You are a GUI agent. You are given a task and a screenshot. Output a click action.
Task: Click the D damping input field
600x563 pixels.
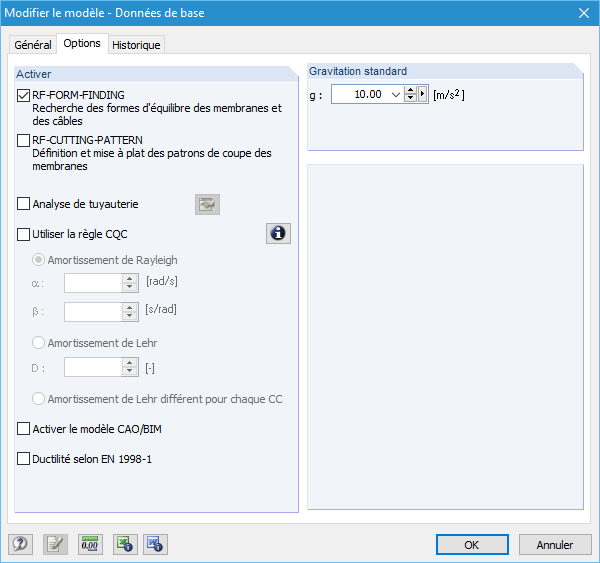93,367
